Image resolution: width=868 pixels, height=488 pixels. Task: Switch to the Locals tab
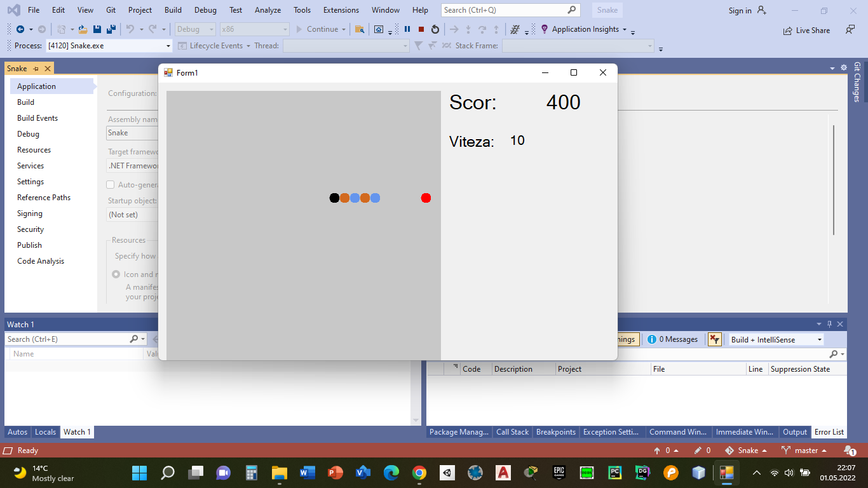pos(45,431)
